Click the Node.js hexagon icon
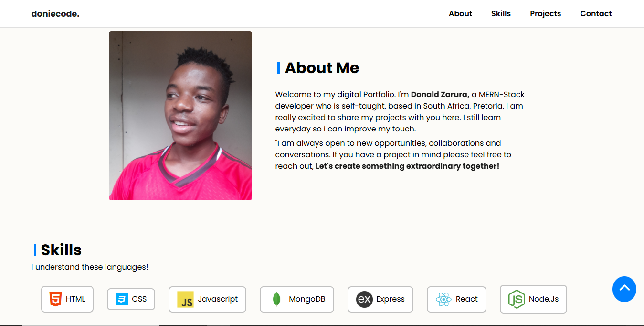 click(x=517, y=299)
